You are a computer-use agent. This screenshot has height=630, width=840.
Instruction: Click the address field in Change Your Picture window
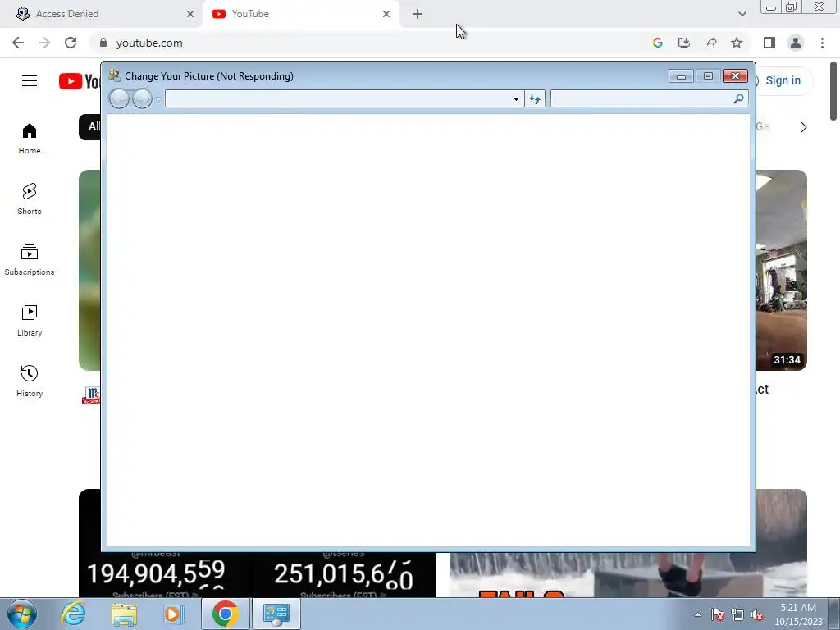338,98
